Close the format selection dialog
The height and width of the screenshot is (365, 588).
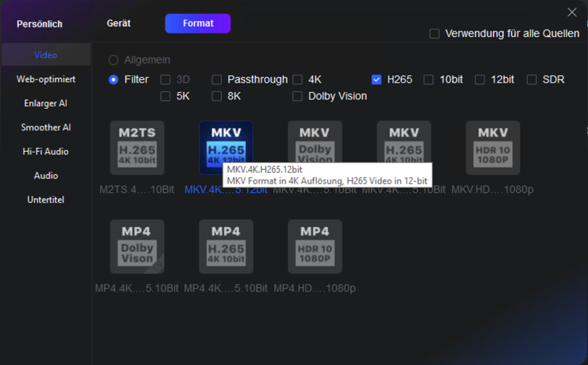click(572, 12)
